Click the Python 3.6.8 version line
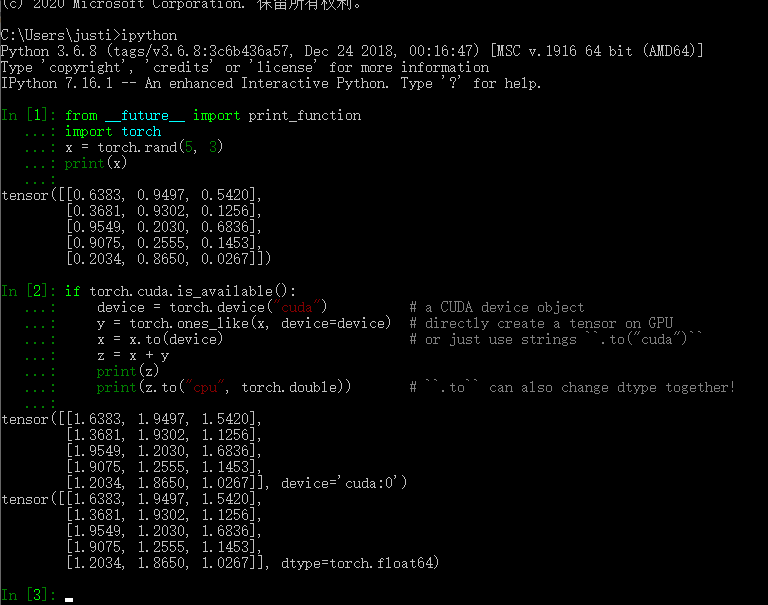Viewport: 768px width, 605px height. coord(352,51)
